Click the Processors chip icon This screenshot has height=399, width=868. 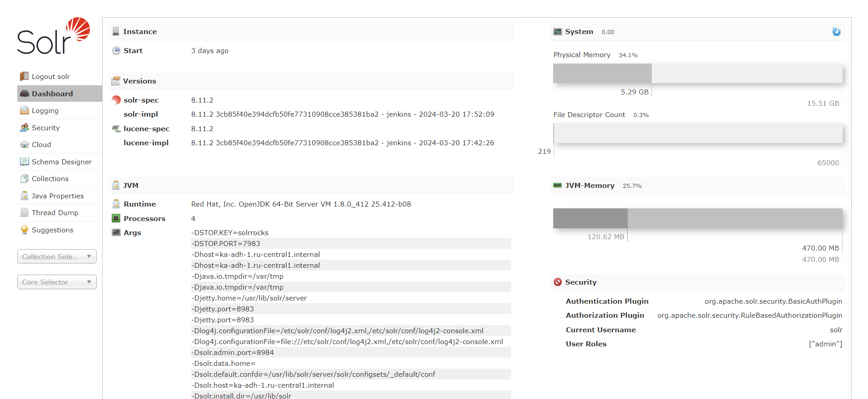pos(116,218)
